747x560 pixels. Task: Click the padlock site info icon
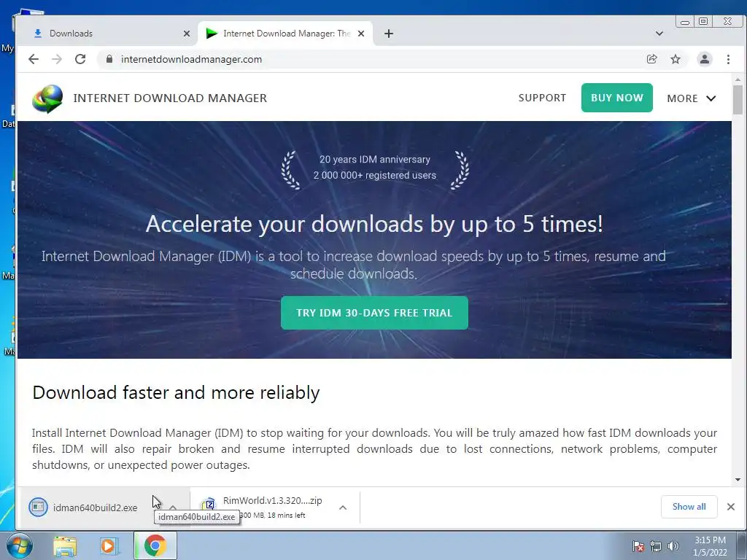(x=109, y=59)
